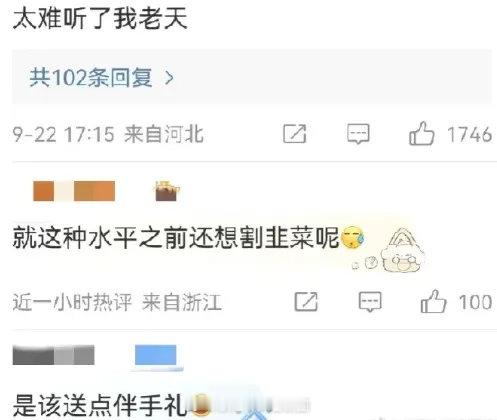Tap the sweating sleepy emoji after 割韭菜呢

click(353, 237)
